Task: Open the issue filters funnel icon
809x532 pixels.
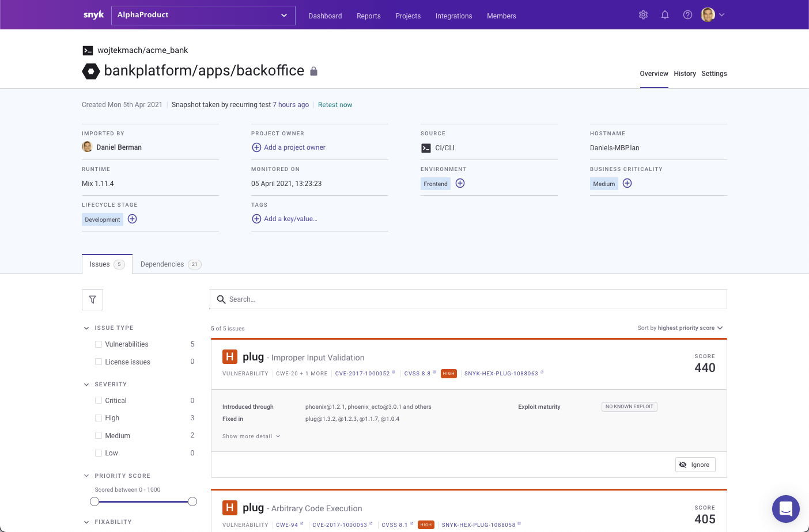Action: tap(92, 299)
